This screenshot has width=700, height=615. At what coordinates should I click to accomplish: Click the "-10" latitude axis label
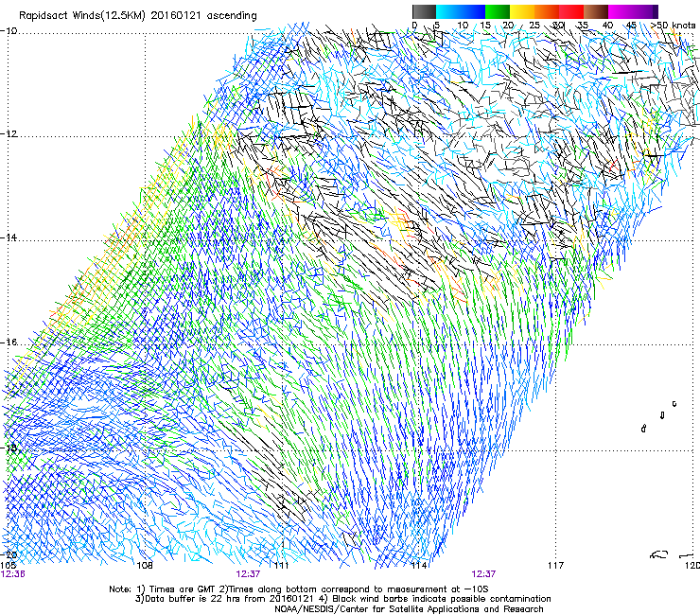[9, 30]
